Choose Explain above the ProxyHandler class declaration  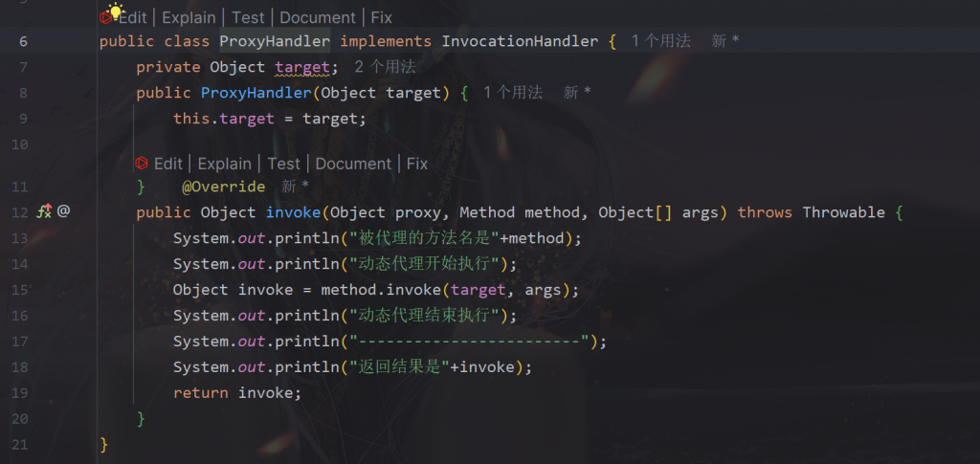pyautogui.click(x=189, y=18)
